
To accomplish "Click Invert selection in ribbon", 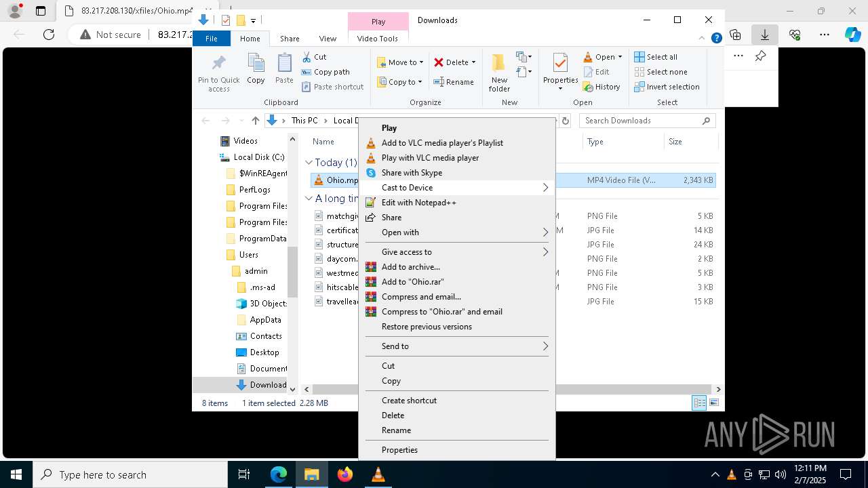I will (667, 87).
